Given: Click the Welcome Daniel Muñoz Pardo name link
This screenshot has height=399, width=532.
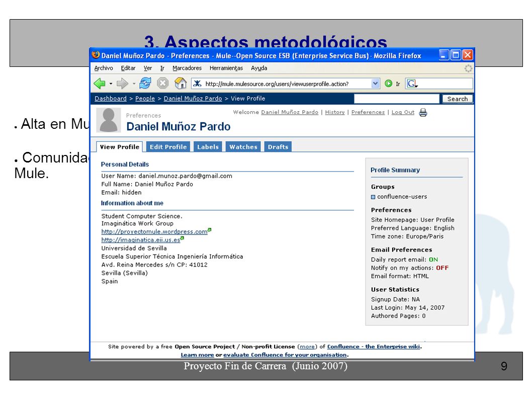Looking at the screenshot, I should tap(290, 112).
